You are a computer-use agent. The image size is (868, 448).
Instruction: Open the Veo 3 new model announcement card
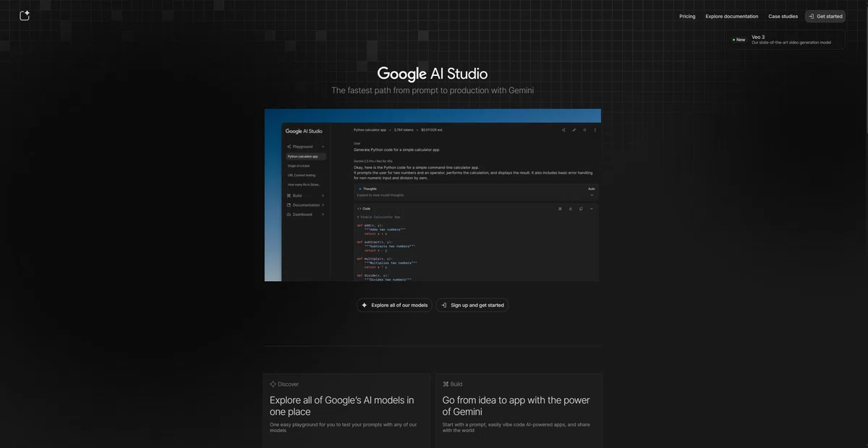point(786,40)
